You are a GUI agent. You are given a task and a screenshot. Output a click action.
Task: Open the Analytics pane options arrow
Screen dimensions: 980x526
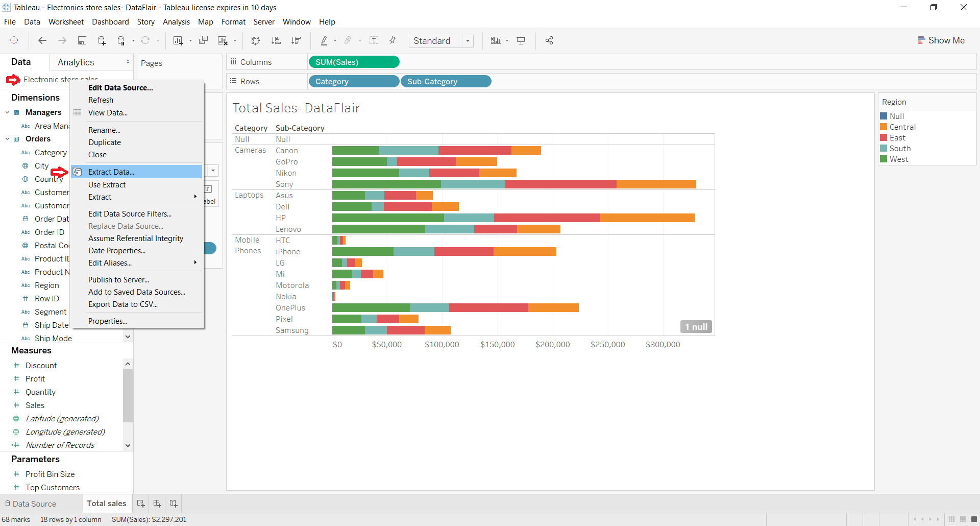point(128,62)
